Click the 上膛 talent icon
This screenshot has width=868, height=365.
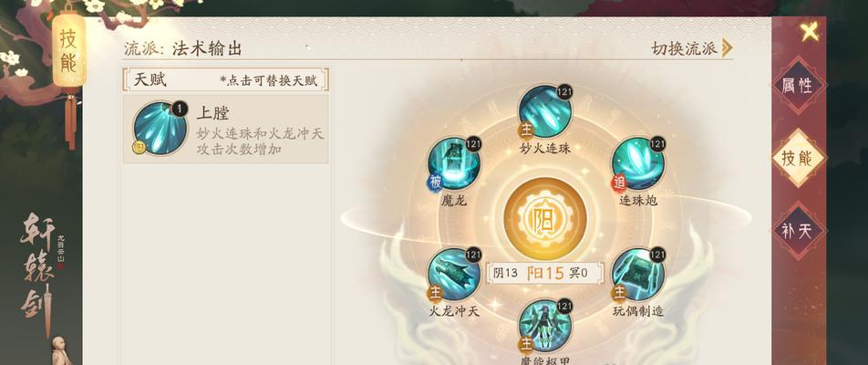(x=160, y=128)
